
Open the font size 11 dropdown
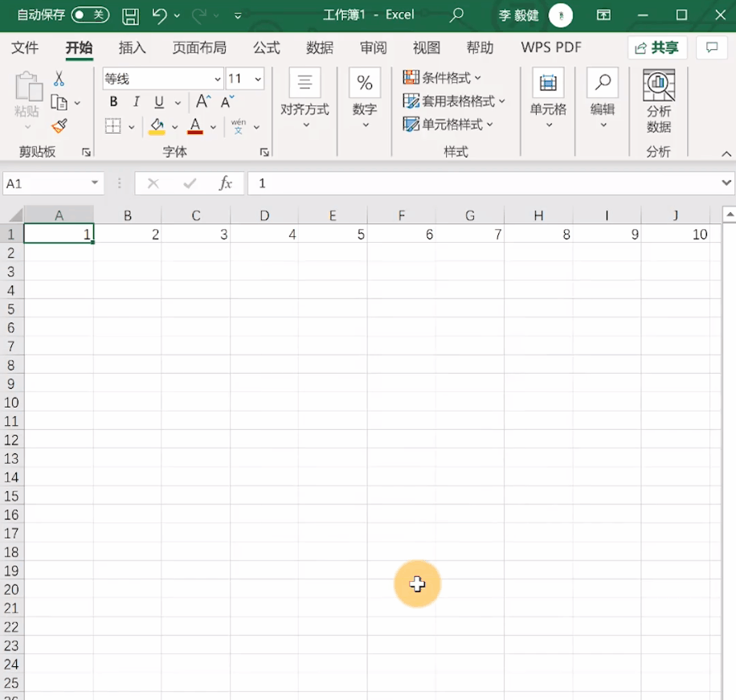click(258, 79)
